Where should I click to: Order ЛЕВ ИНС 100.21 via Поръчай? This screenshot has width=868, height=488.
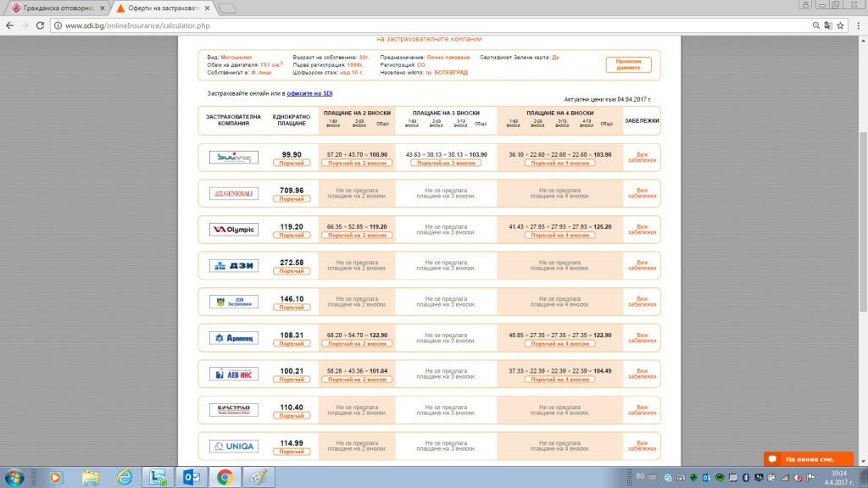coord(292,380)
